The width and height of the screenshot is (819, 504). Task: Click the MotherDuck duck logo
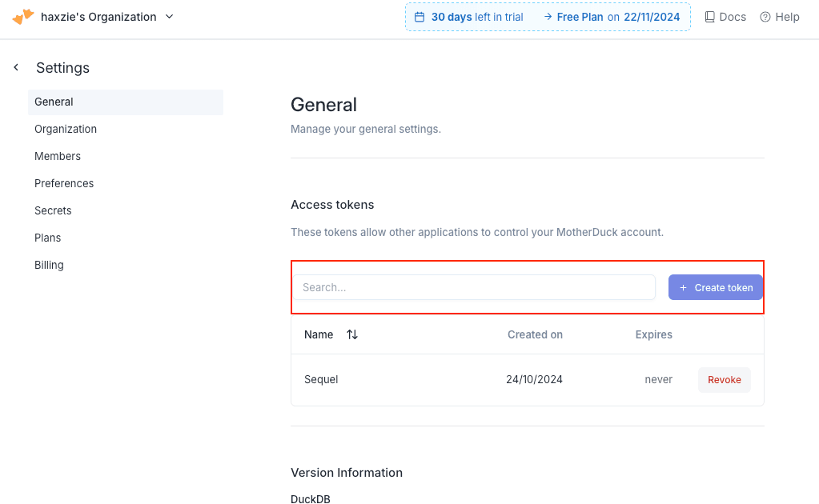pos(23,17)
